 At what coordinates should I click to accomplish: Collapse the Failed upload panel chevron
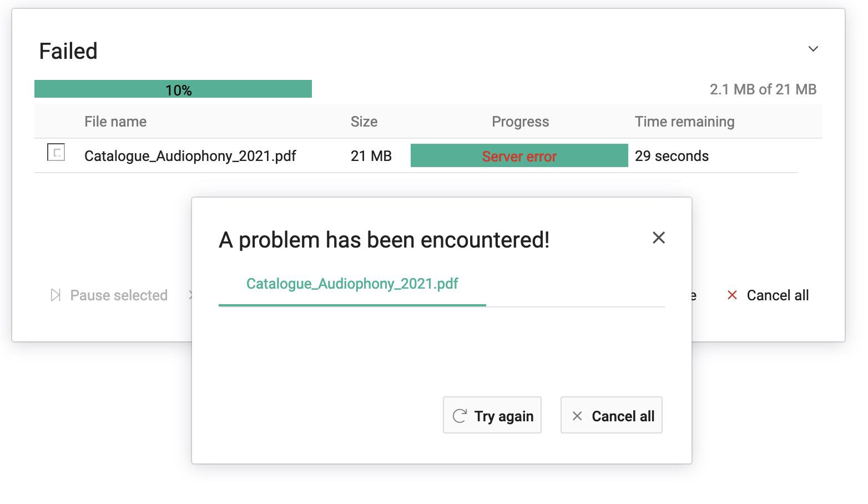pyautogui.click(x=813, y=49)
